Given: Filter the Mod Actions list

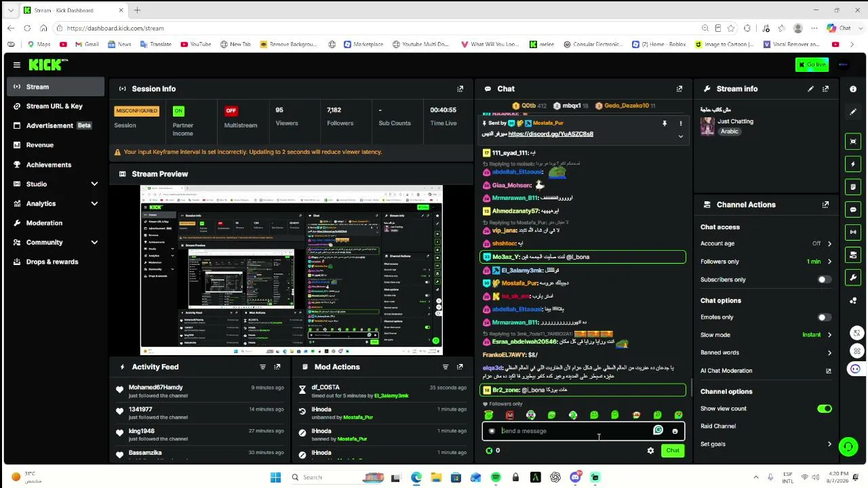Looking at the screenshot, I should click(x=445, y=367).
